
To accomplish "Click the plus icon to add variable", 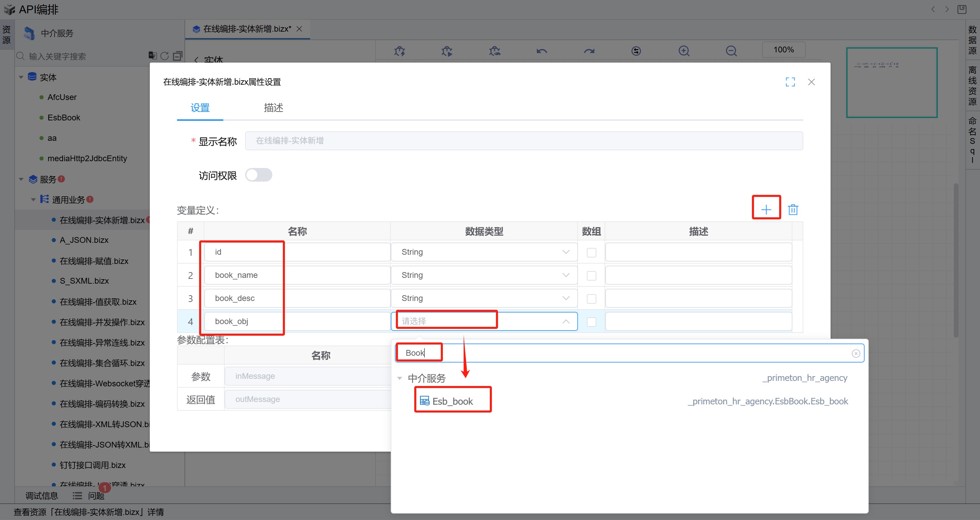I will pos(766,209).
